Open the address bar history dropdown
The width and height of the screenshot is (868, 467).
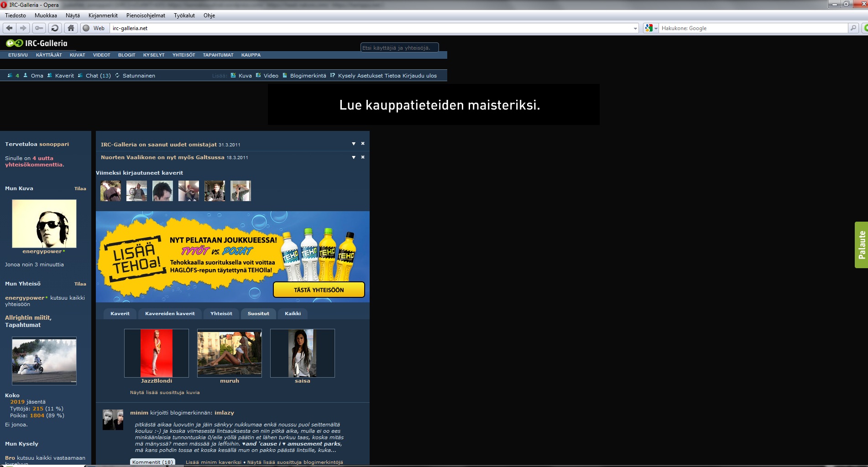[x=635, y=28]
